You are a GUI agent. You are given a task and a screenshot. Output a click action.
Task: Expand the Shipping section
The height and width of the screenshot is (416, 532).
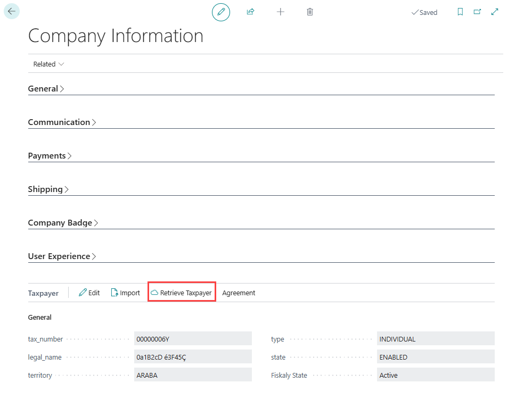click(48, 189)
